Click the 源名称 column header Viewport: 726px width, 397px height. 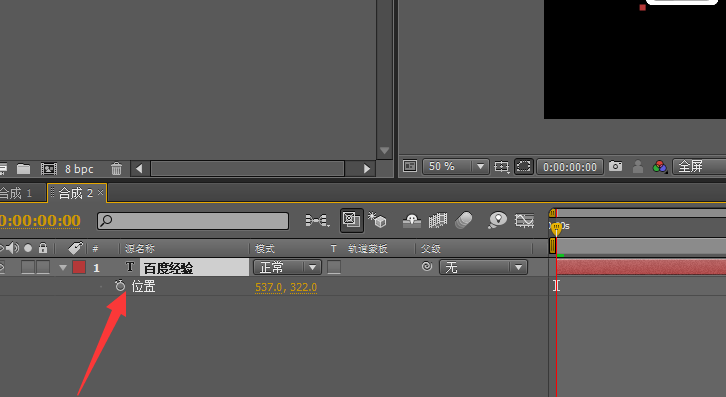(x=140, y=249)
